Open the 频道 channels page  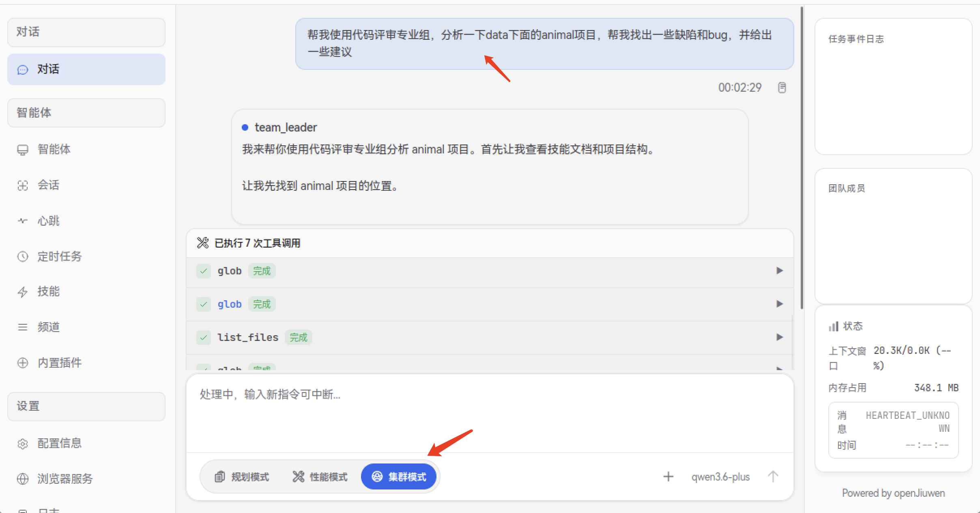86,327
